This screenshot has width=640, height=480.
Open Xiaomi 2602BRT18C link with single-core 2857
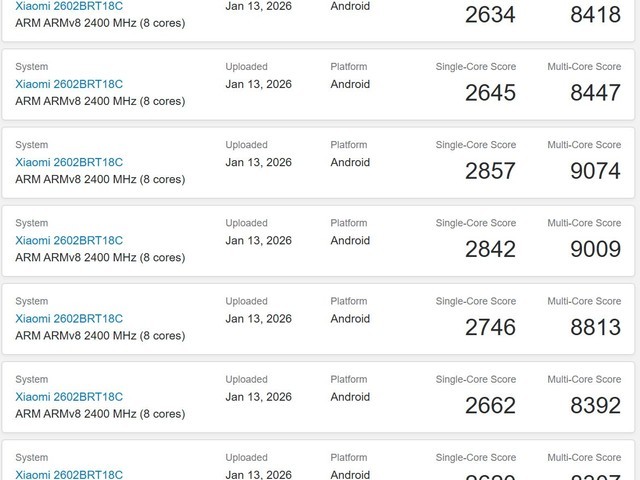[69, 162]
